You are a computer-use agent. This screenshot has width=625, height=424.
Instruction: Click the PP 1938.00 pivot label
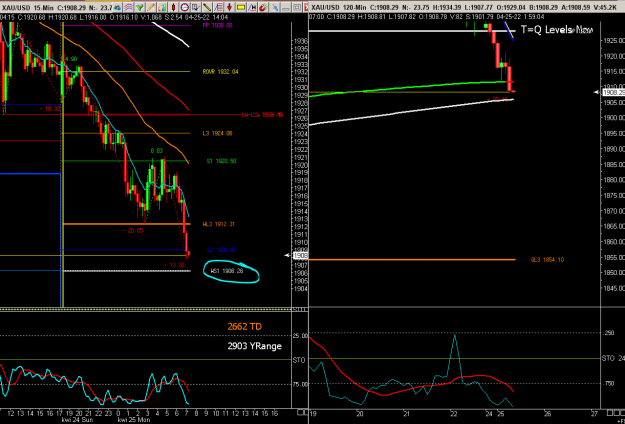217,26
